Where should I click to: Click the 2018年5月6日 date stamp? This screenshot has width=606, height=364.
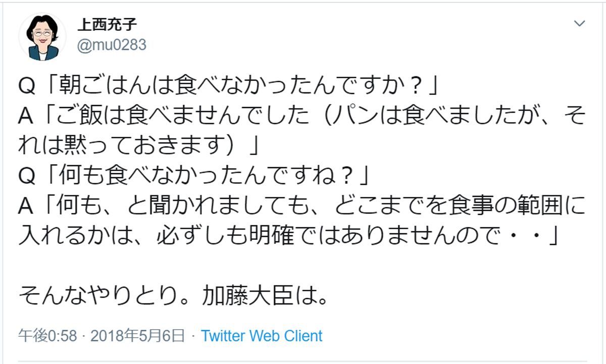coord(137,336)
